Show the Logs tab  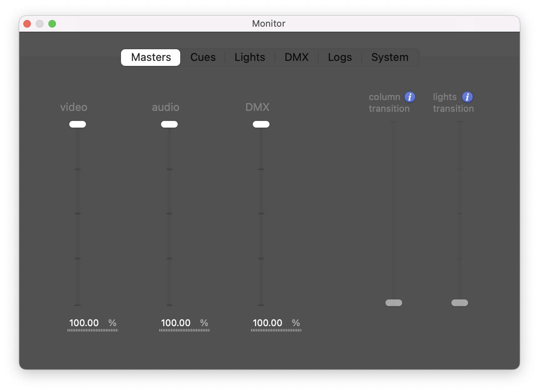click(340, 58)
